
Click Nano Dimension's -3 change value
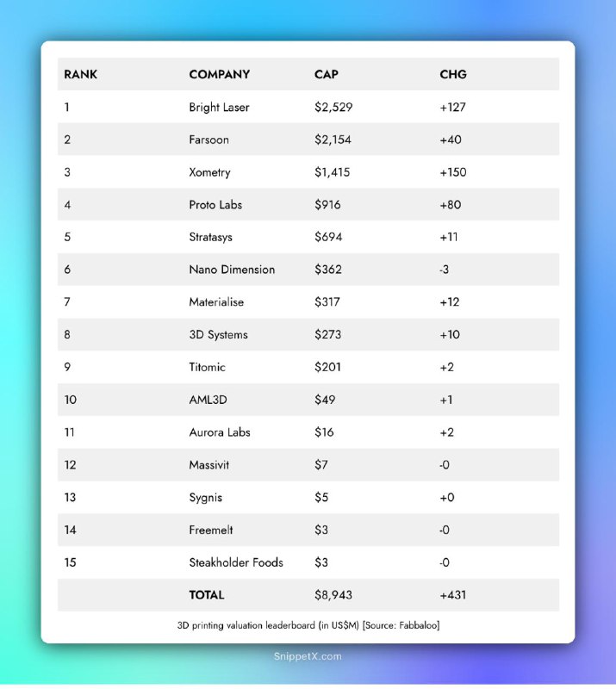tap(444, 270)
